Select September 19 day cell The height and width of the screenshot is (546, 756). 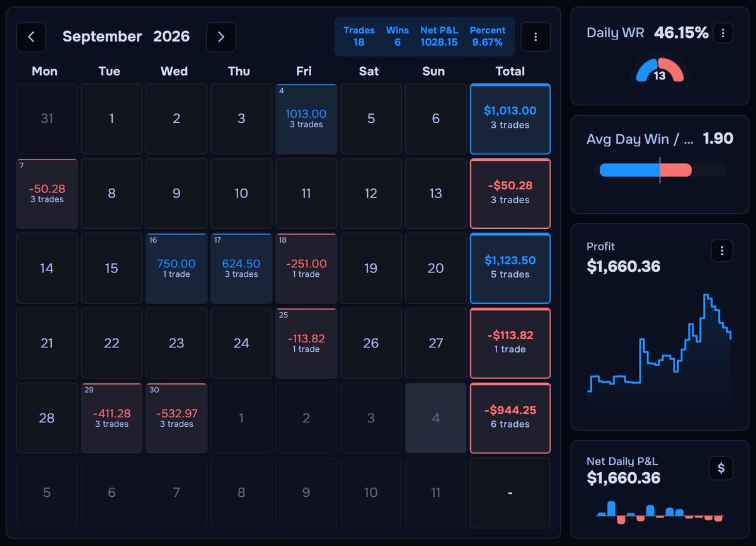[371, 269]
